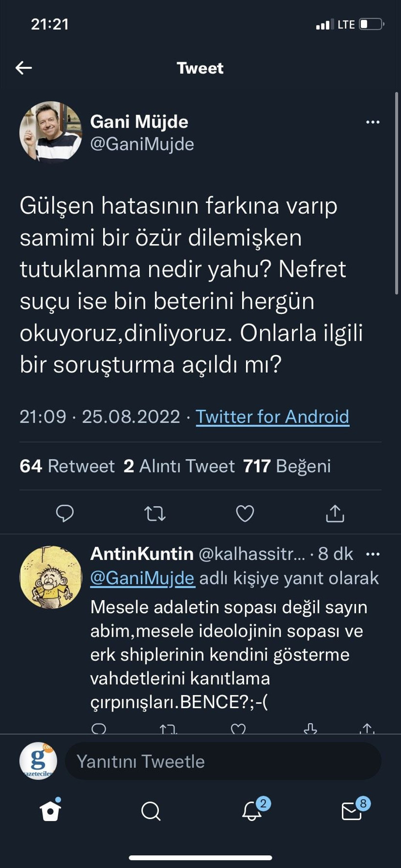Open the more options menu on the main tweet
The height and width of the screenshot is (868, 401).
coord(373,122)
